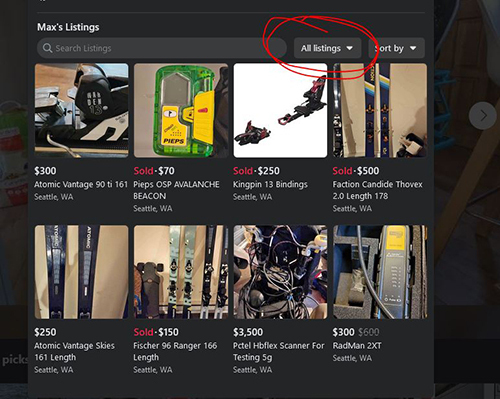Screen dimensions: 500x399
Task: Open the All listings dropdown
Action: click(327, 48)
